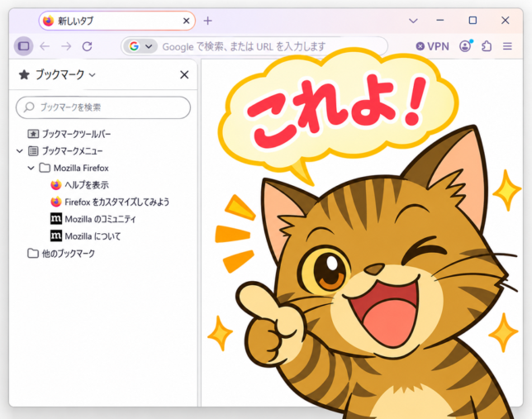
Task: Close the 新しいタブ tab
Action: [x=186, y=21]
